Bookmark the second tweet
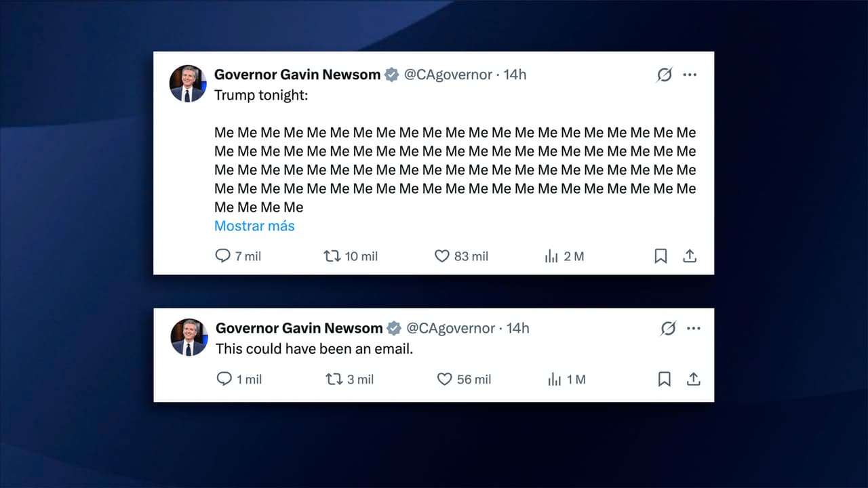Image resolution: width=868 pixels, height=488 pixels. [x=664, y=379]
